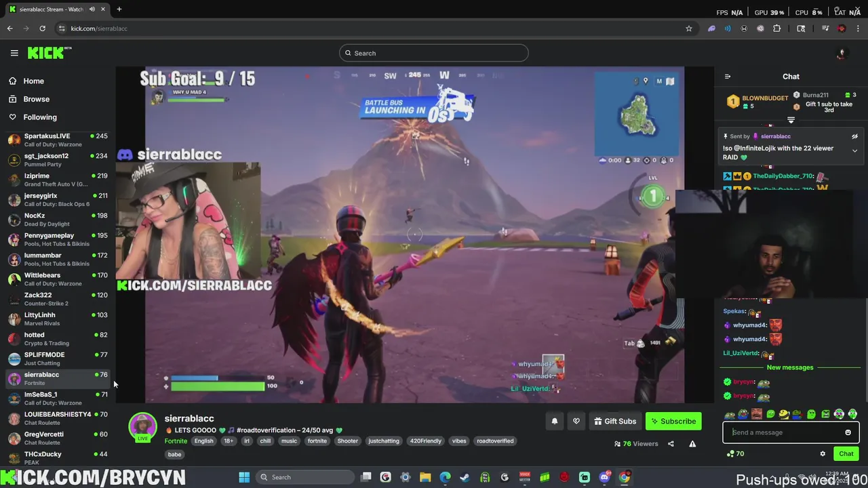Open File Explorer from the taskbar
The height and width of the screenshot is (488, 868).
tap(425, 477)
